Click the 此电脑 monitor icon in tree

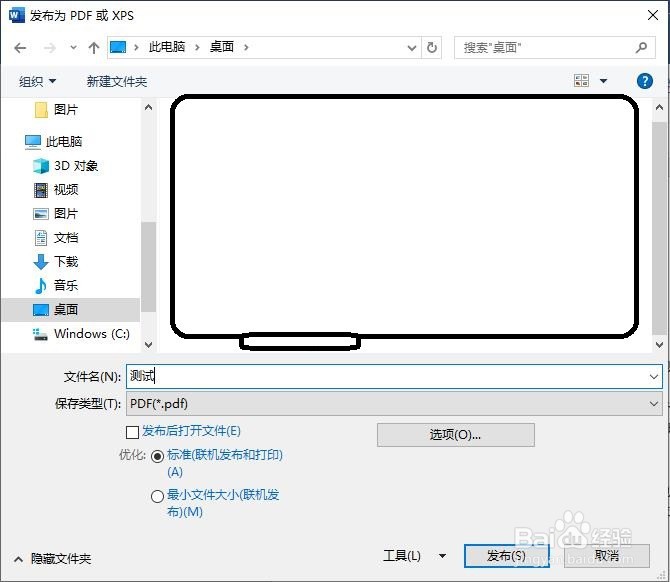click(33, 142)
